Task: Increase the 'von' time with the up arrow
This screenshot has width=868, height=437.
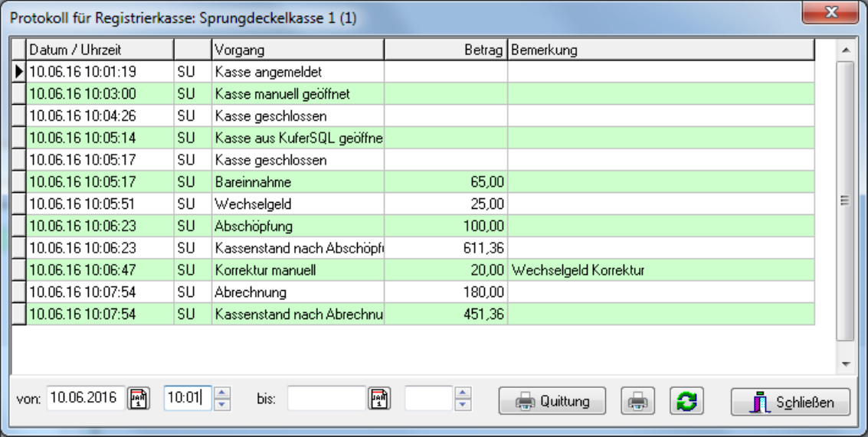Action: [222, 393]
